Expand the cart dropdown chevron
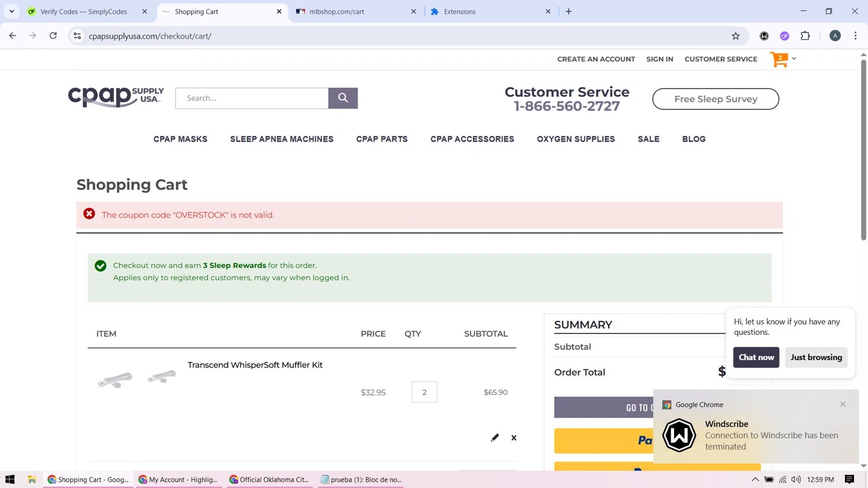 pos(794,58)
